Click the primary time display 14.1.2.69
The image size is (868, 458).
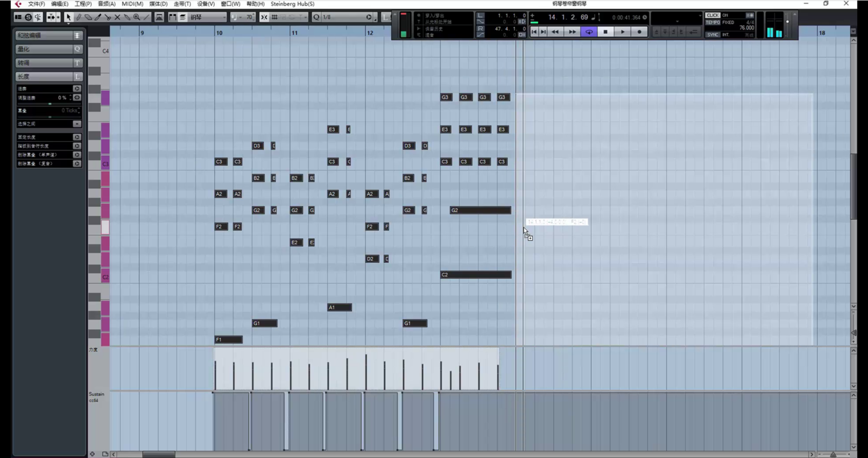(x=568, y=17)
